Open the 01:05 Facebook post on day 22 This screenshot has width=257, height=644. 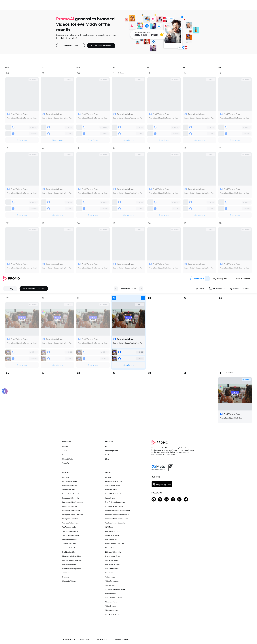tap(128, 352)
